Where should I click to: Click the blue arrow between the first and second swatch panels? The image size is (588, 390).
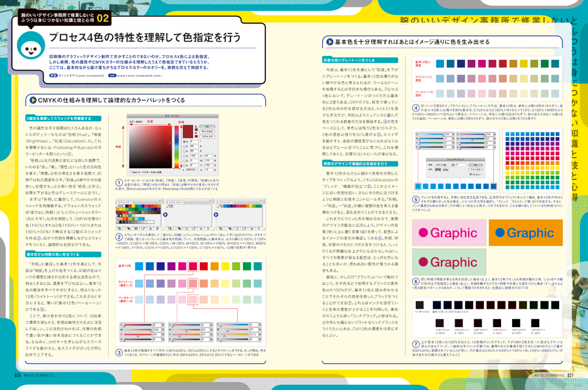165,215
